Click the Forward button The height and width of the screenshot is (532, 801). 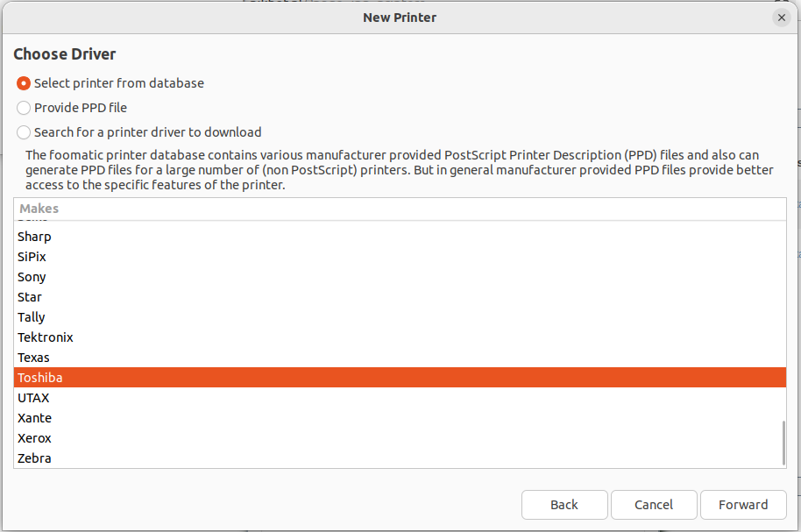click(x=742, y=505)
